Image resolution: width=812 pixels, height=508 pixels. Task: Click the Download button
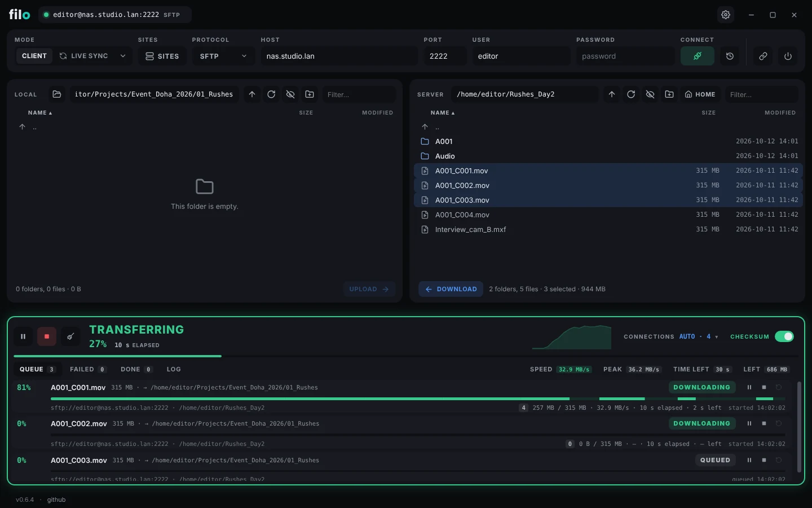451,289
